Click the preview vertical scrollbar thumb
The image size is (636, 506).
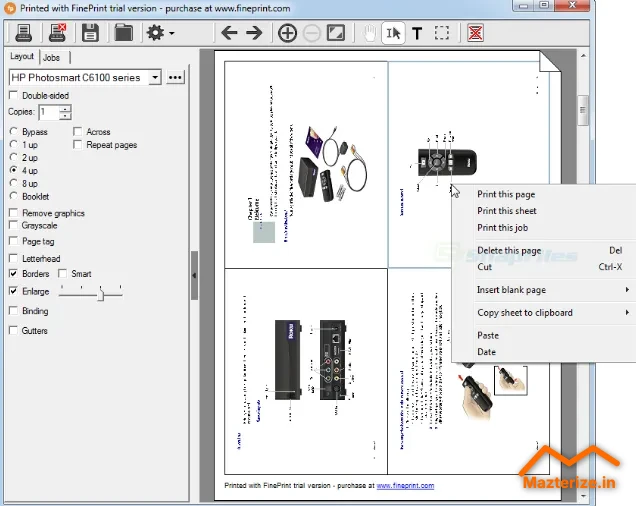click(583, 110)
